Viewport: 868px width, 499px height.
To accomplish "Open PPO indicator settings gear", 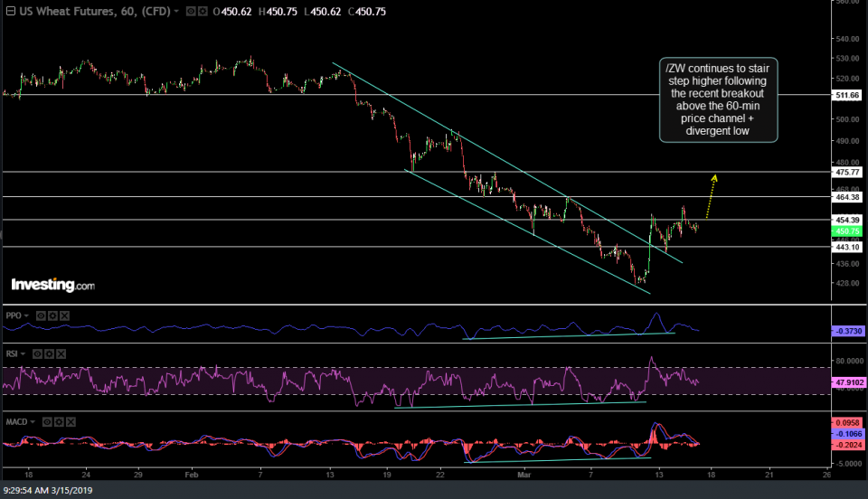I will pos(53,315).
